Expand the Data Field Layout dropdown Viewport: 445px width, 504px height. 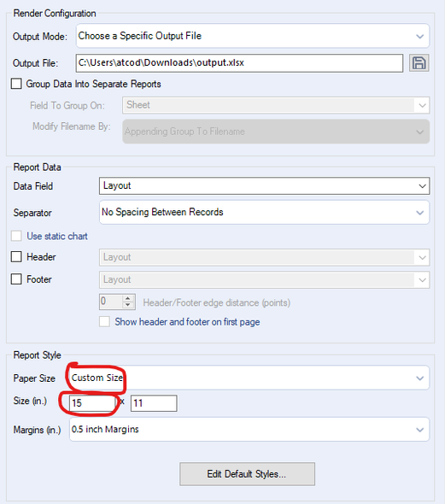click(264, 185)
